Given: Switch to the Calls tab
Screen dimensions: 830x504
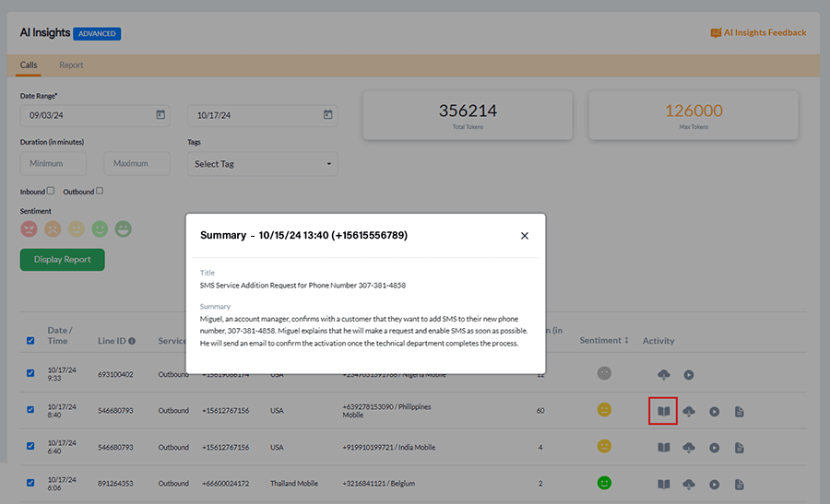Looking at the screenshot, I should pyautogui.click(x=29, y=65).
